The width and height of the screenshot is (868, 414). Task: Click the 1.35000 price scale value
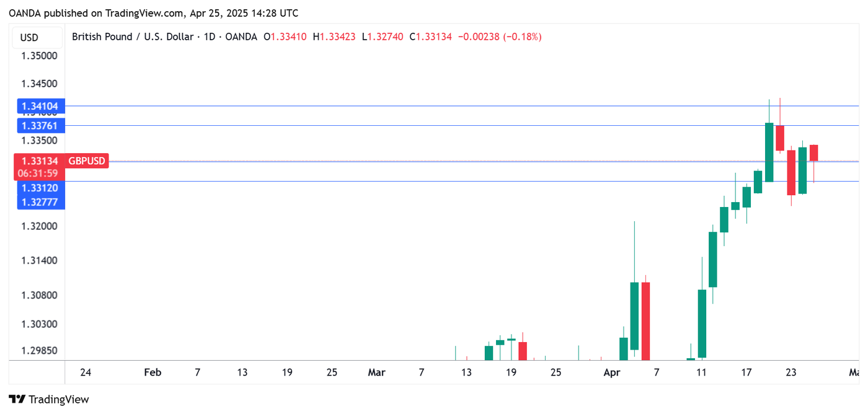pyautogui.click(x=40, y=56)
